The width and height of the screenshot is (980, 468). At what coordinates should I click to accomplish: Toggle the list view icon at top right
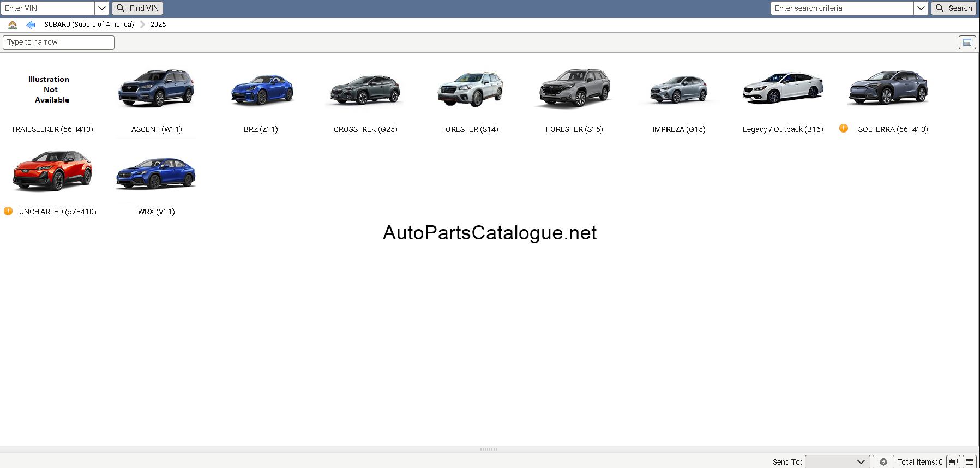point(967,42)
